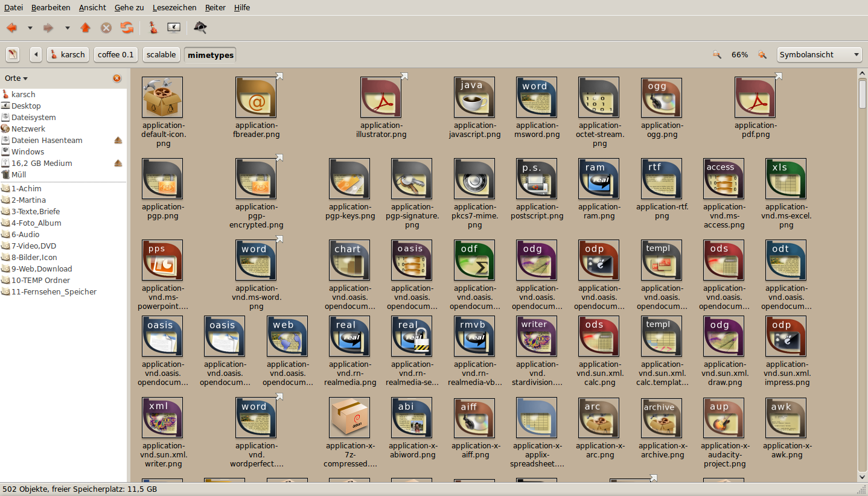Screen dimensions: 868x496
Task: Select application-pdf.png icon
Action: pos(755,97)
